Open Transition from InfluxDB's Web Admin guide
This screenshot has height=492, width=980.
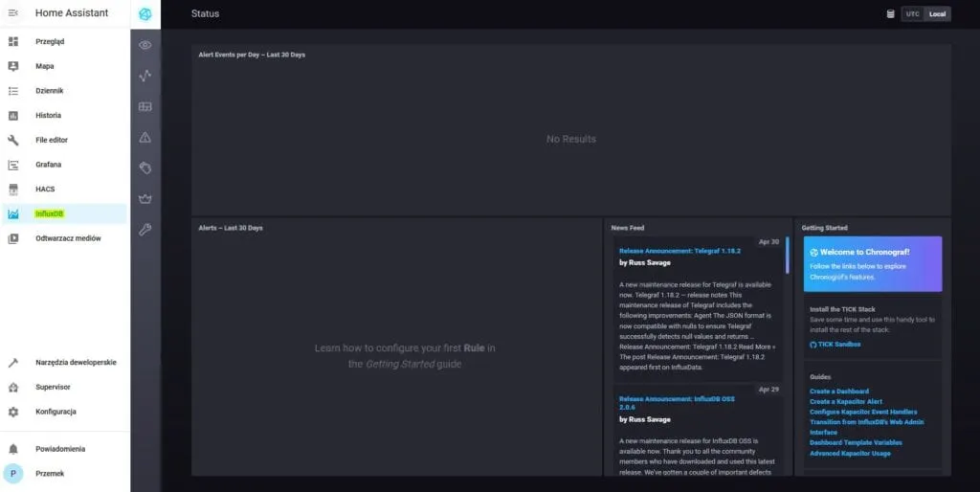(x=867, y=427)
